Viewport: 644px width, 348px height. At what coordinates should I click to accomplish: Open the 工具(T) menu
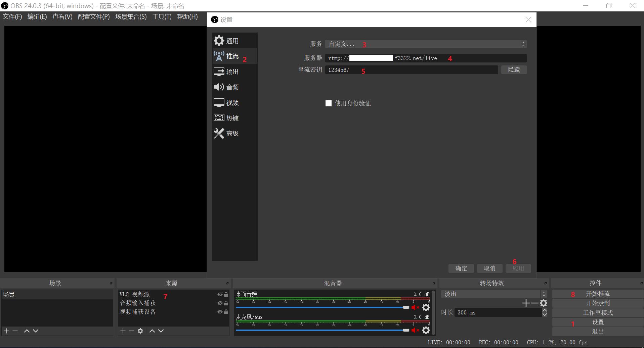coord(162,17)
